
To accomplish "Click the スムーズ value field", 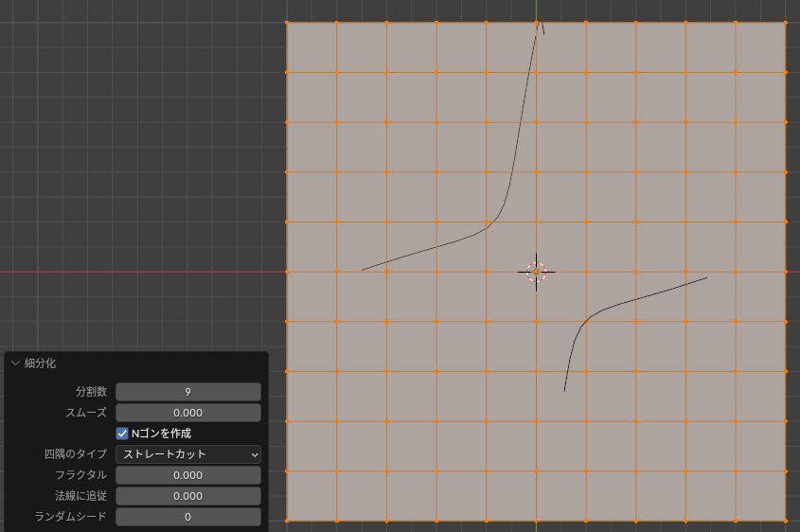I will coord(188,413).
